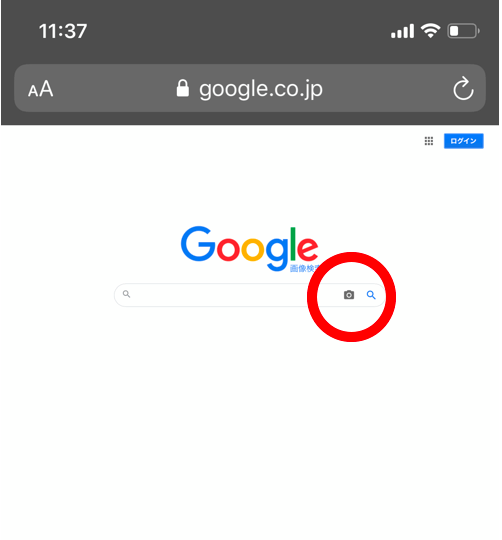The image size is (502, 540).
Task: Tap the cellular signal bars icon
Action: pos(402,31)
